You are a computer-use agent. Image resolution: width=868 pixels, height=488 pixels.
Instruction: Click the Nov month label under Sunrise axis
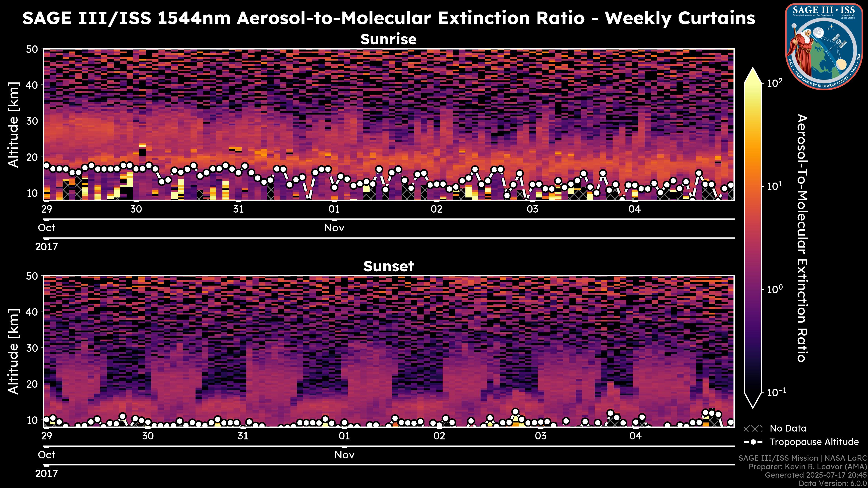[334, 228]
